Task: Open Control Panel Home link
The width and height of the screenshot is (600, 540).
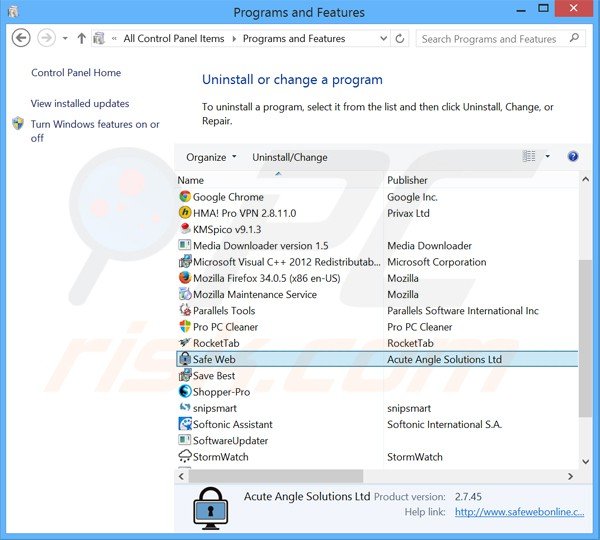Action: pyautogui.click(x=76, y=73)
